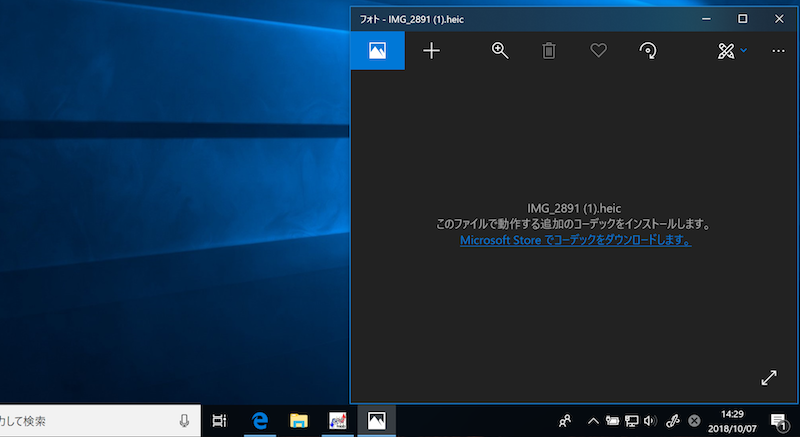Image resolution: width=800 pixels, height=437 pixels.
Task: Rotate the image with the rotate icon
Action: [x=648, y=51]
